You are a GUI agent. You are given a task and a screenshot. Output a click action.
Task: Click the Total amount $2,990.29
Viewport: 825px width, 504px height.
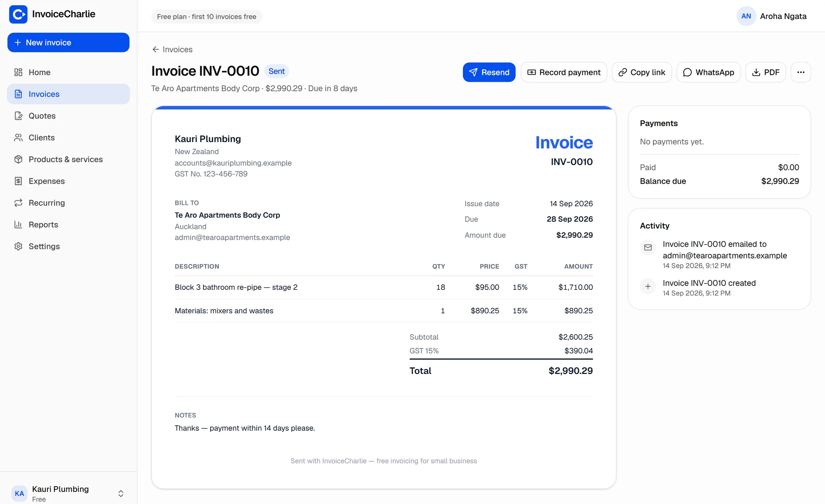point(570,371)
